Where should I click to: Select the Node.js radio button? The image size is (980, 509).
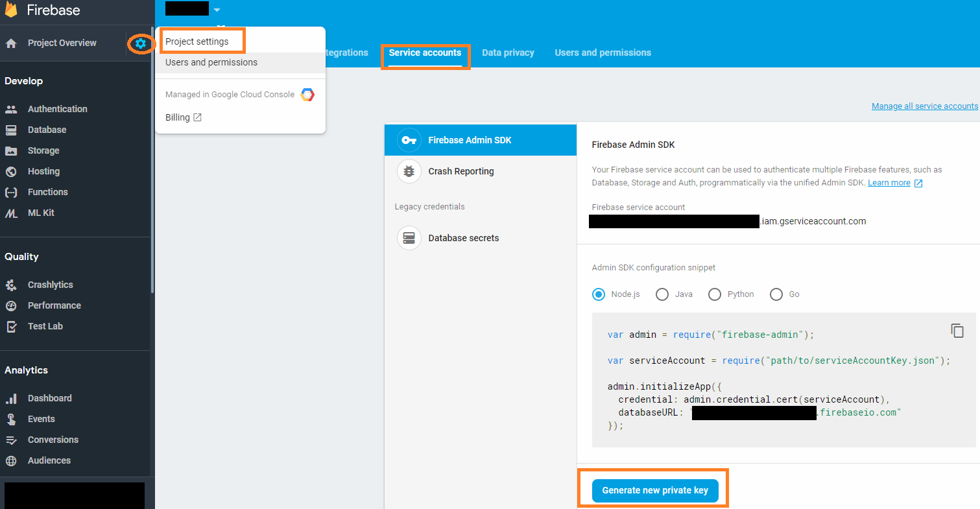(x=599, y=294)
